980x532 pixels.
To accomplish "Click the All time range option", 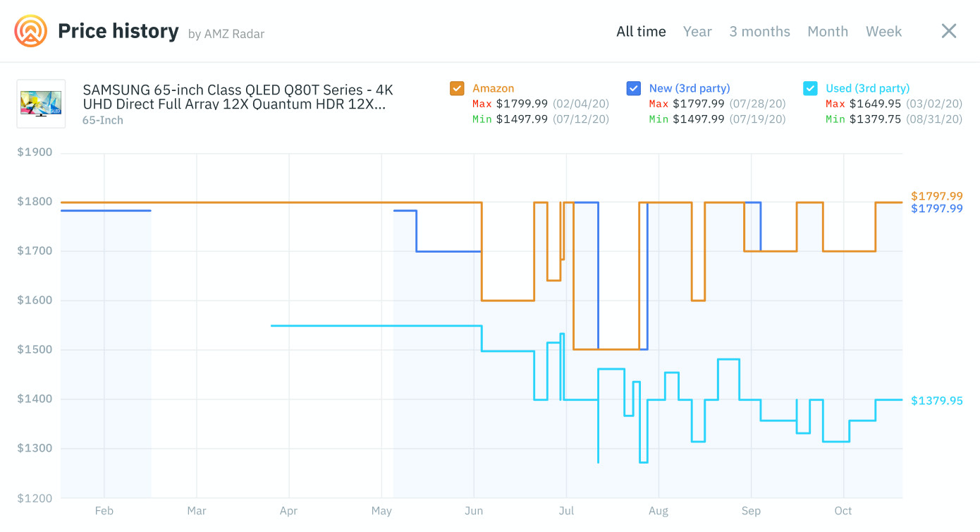I will coord(640,31).
